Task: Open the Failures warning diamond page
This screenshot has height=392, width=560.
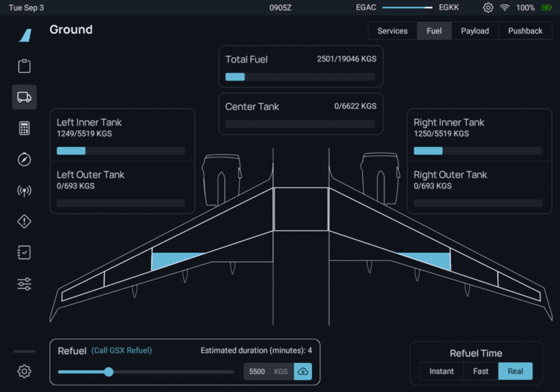Action: 24,222
